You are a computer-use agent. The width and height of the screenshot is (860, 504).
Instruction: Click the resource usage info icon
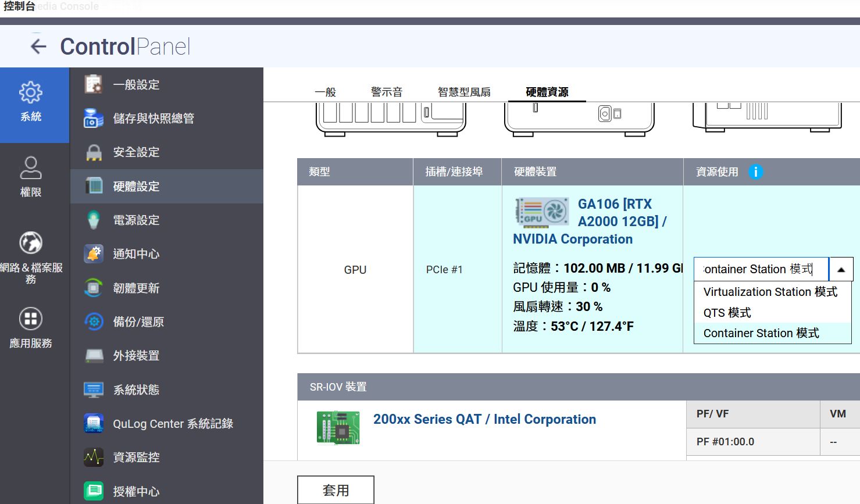click(x=755, y=172)
